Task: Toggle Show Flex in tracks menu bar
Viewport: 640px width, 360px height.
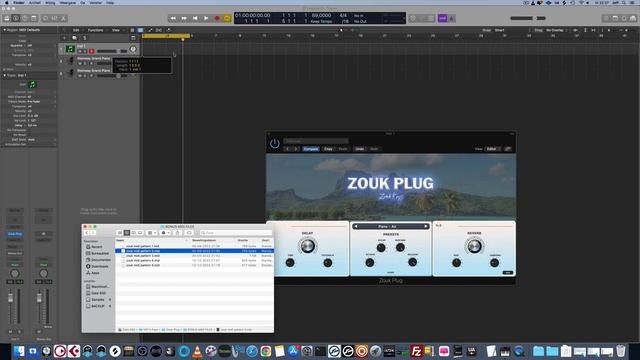Action: (x=159, y=30)
